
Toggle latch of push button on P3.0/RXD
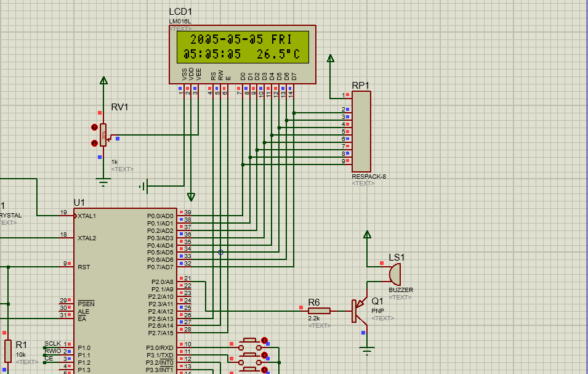click(264, 340)
